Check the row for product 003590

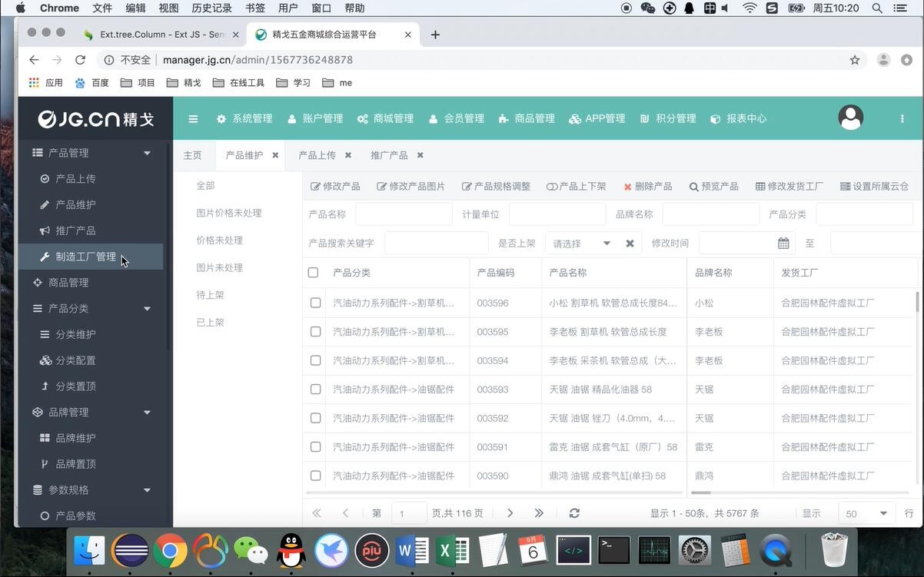point(315,476)
